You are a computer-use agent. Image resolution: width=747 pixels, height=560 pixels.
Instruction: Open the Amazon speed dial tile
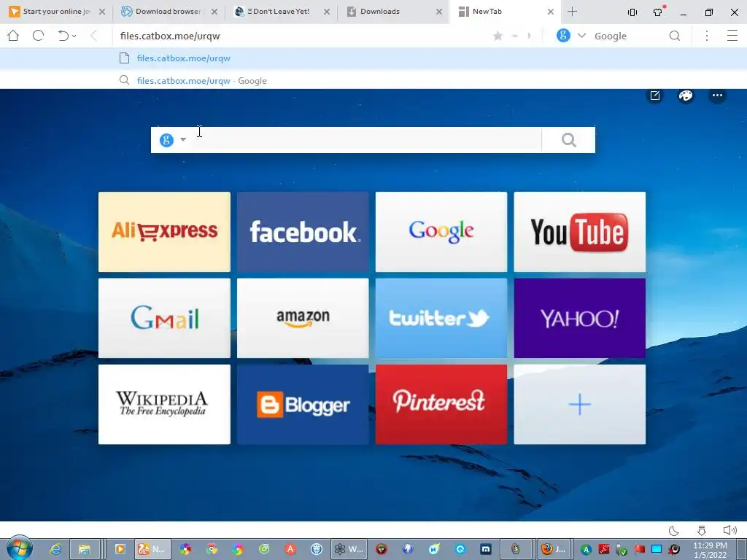coord(303,318)
